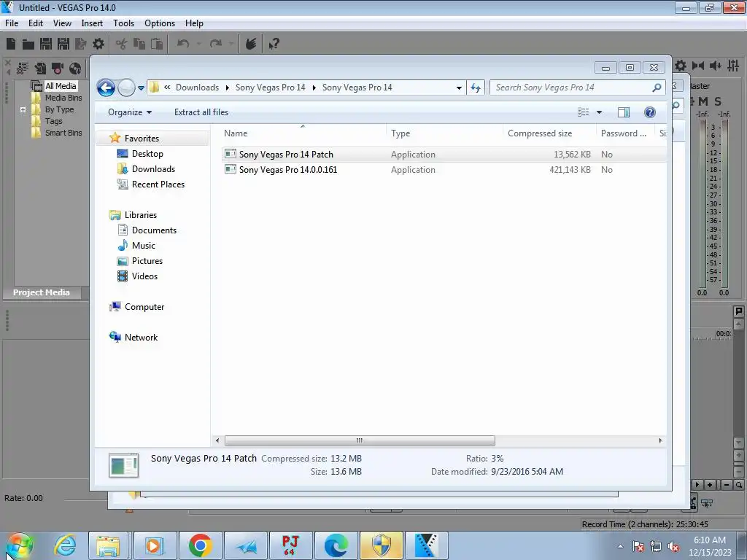747x560 pixels.
Task: Open the address bar history dropdown
Action: coord(459,87)
